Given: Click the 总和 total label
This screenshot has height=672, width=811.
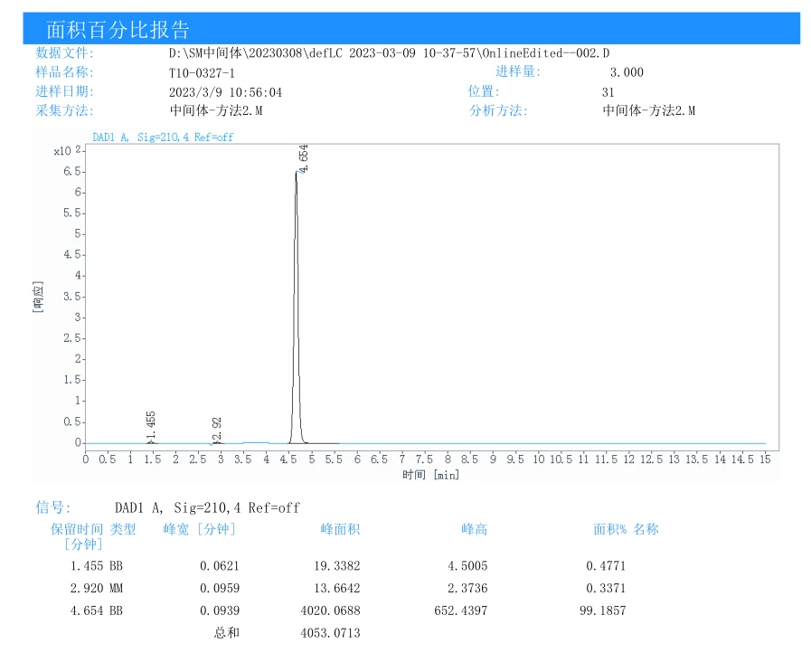Looking at the screenshot, I should [x=227, y=633].
